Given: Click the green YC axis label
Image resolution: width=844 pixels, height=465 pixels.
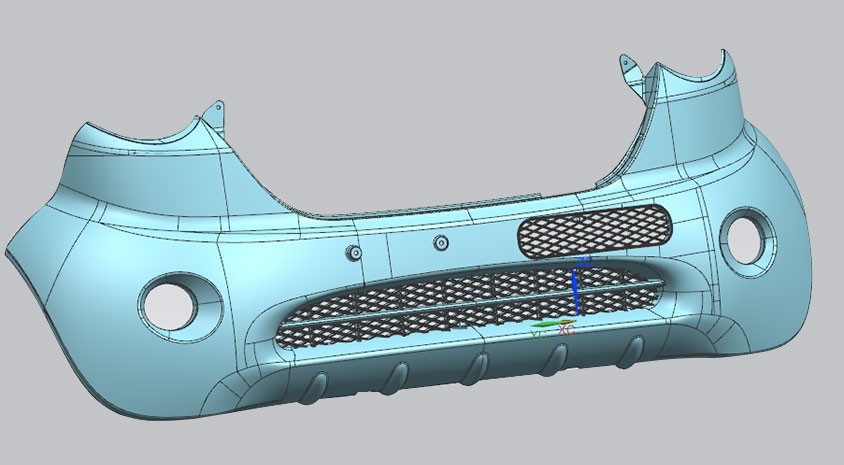Looking at the screenshot, I should (x=539, y=334).
